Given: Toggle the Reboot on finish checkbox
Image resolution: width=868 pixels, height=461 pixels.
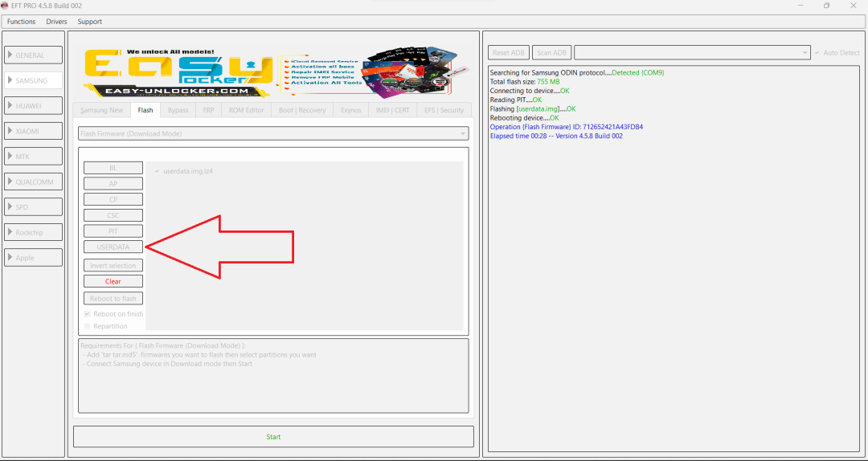Looking at the screenshot, I should click(88, 314).
